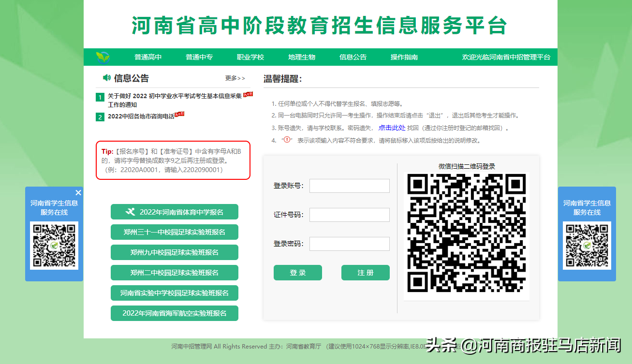The width and height of the screenshot is (632, 364).
Task: Click 郑州三十一中校园足球实验班报名 button
Action: 175,232
